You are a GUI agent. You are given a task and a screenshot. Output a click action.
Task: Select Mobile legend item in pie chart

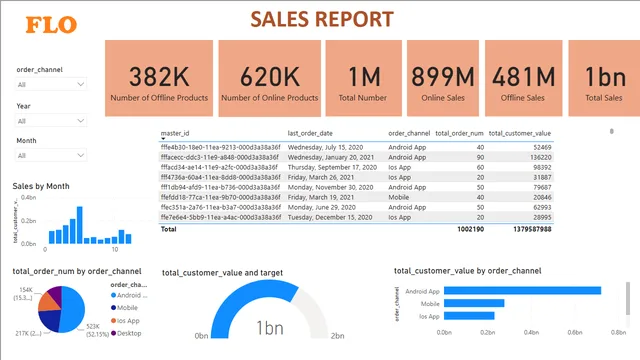click(x=124, y=307)
